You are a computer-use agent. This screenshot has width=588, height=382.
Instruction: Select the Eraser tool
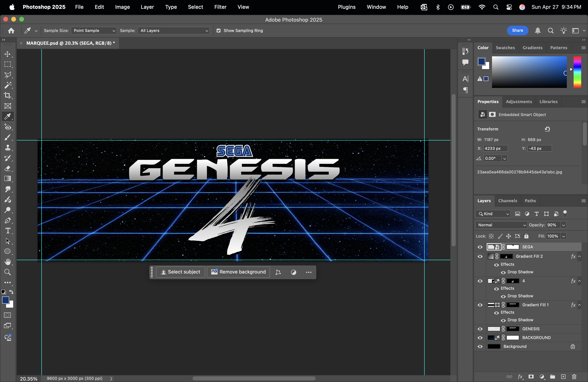8,169
